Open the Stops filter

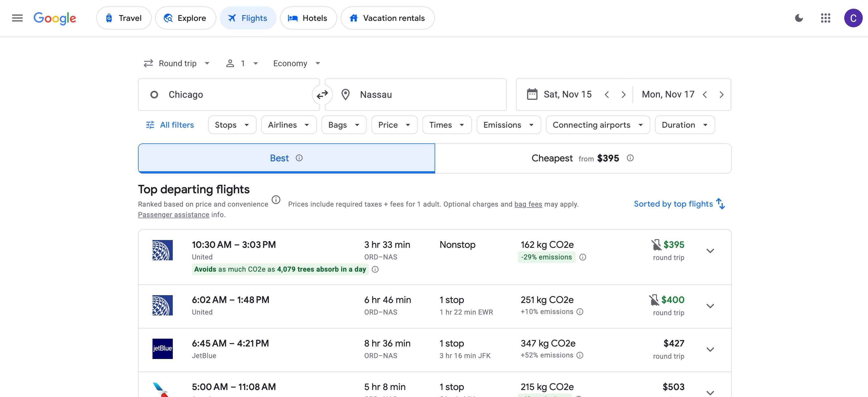pyautogui.click(x=232, y=125)
